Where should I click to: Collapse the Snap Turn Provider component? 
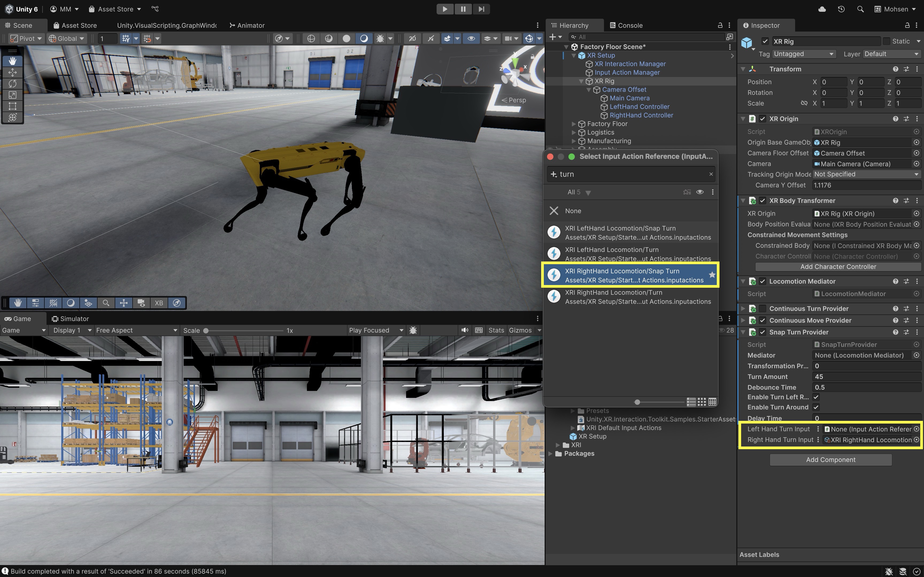(743, 332)
